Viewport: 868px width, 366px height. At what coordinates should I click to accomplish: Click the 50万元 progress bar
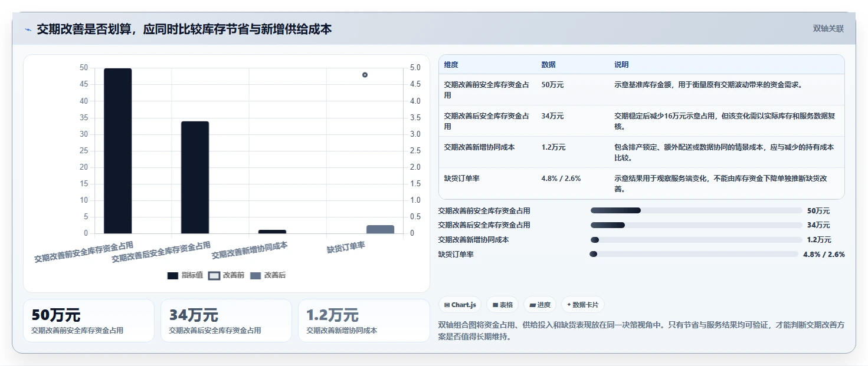(696, 210)
